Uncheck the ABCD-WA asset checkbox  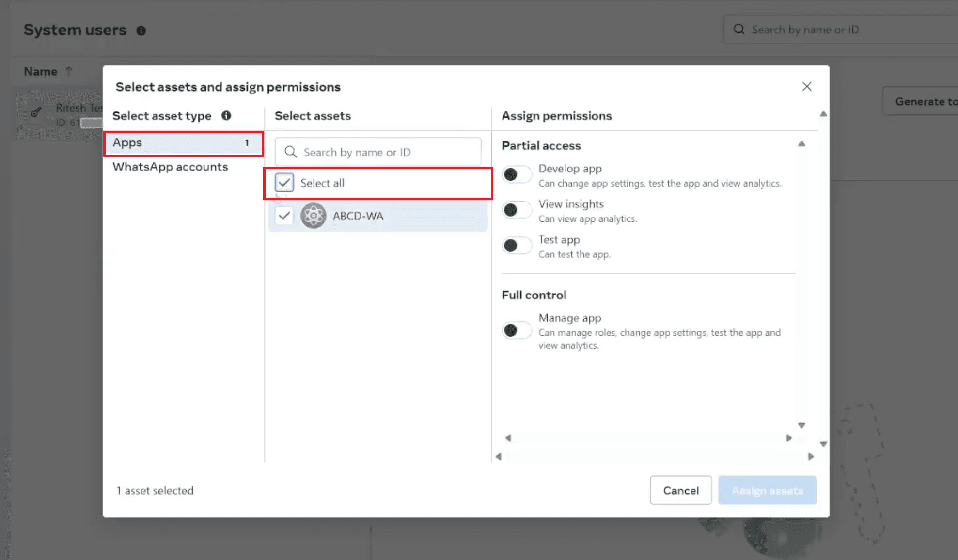tap(284, 216)
